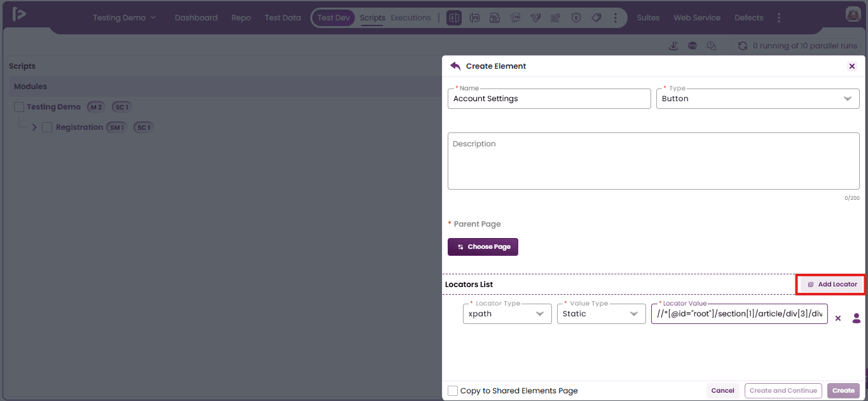The height and width of the screenshot is (401, 868).
Task: Select the Registration tree item
Action: 79,127
